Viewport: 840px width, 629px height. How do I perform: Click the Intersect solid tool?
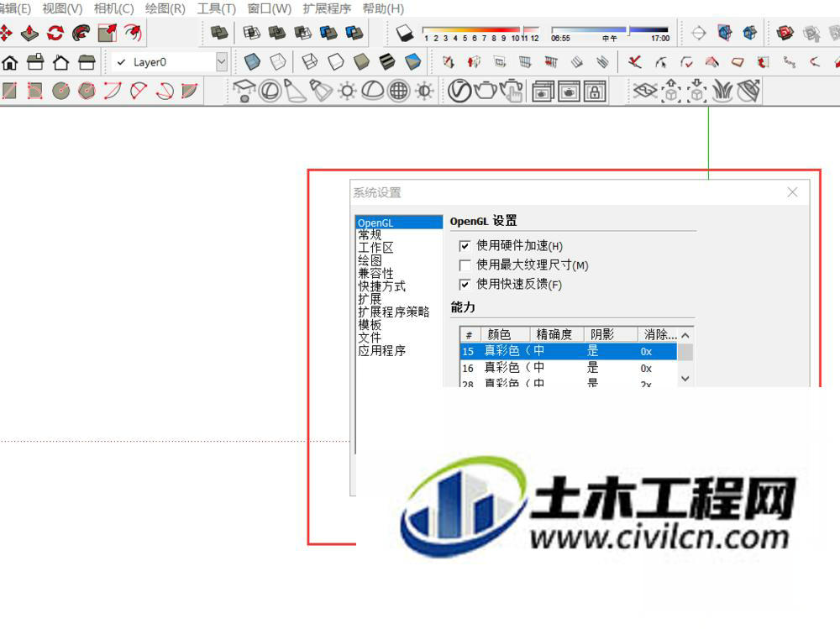[x=251, y=34]
